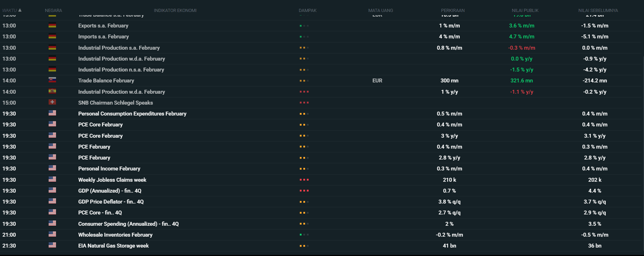This screenshot has height=256, width=644.
Task: Click the PERKIRAAN column header
Action: pyautogui.click(x=452, y=11)
